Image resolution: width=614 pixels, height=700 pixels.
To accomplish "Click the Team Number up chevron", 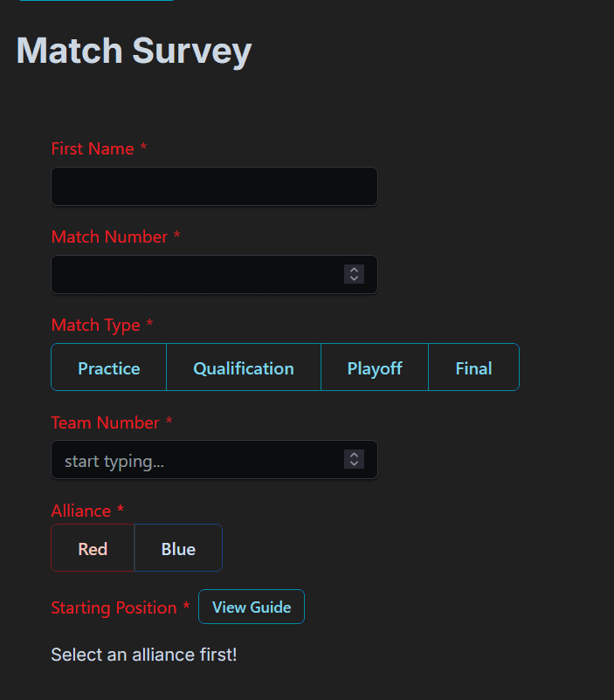I will tap(354, 455).
